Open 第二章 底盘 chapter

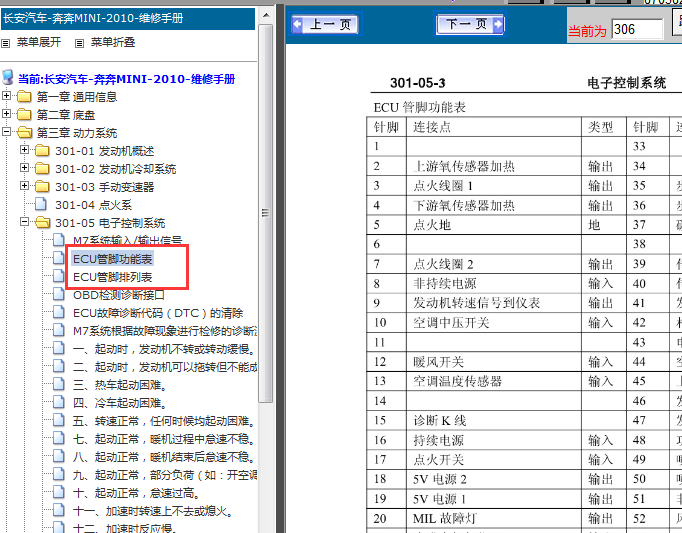(x=66, y=115)
